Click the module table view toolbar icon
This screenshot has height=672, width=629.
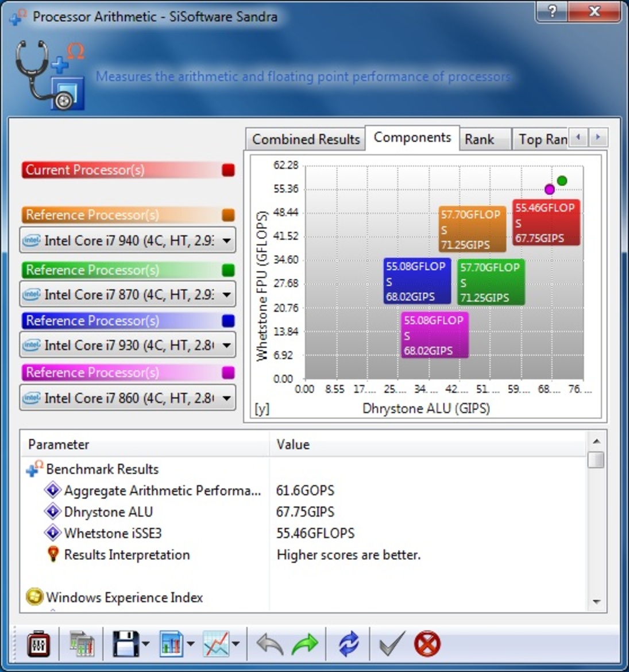(82, 644)
